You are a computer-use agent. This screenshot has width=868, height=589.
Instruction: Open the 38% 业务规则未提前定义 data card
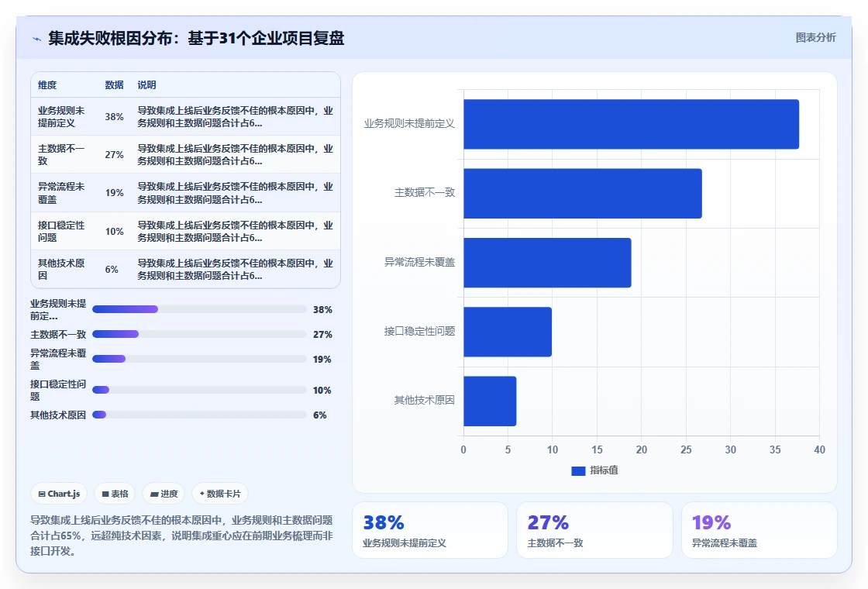[x=430, y=530]
